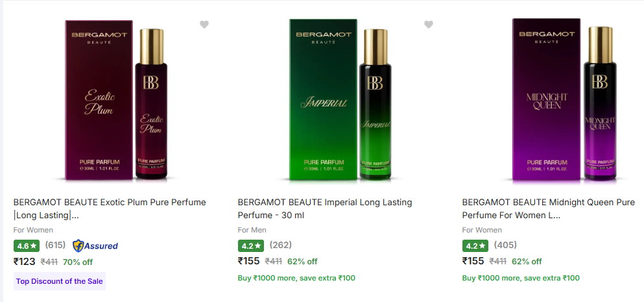Click Imperial's Buy ₹1000 more offer text
This screenshot has height=302, width=644.
coord(296,278)
